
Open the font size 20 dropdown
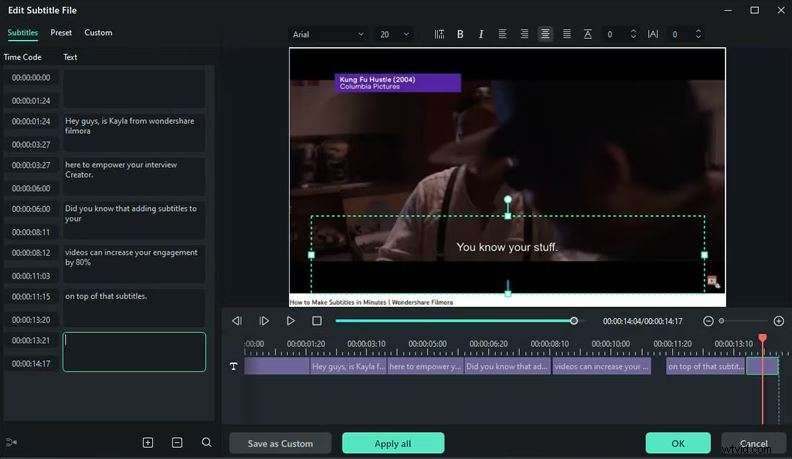pos(395,34)
